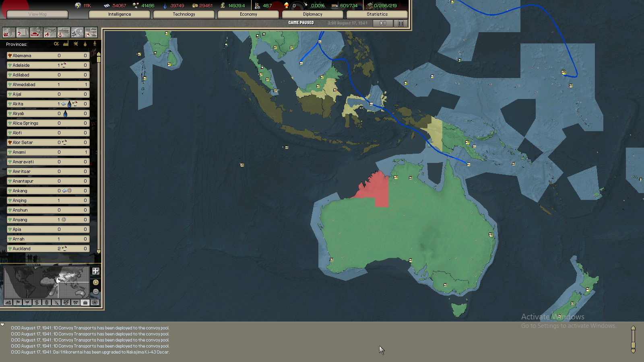Click the question mark document icon
This screenshot has width=644, height=362.
[x=22, y=33]
